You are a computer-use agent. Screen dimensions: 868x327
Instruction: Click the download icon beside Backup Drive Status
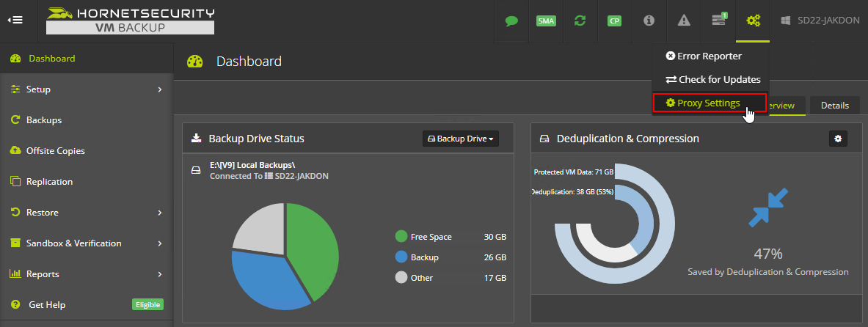197,139
